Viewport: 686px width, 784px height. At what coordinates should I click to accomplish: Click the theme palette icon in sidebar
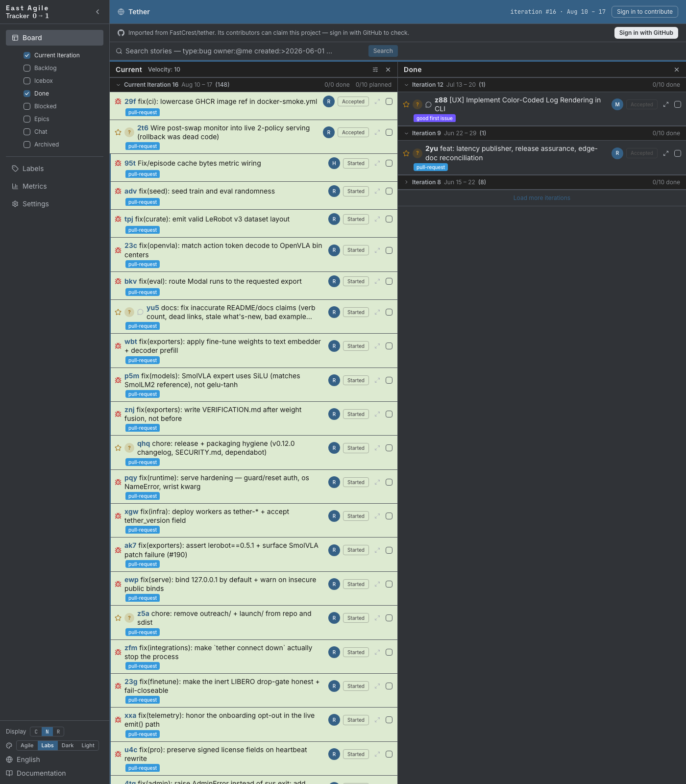tap(9, 745)
